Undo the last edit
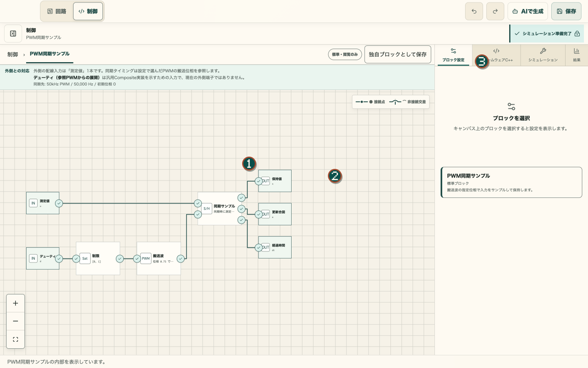 coord(474,11)
